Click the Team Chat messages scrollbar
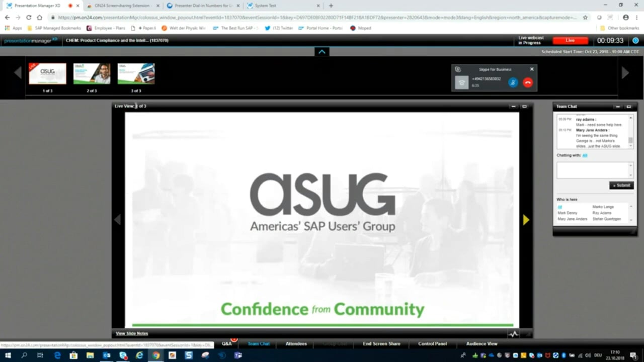The width and height of the screenshot is (644, 362). [x=630, y=132]
